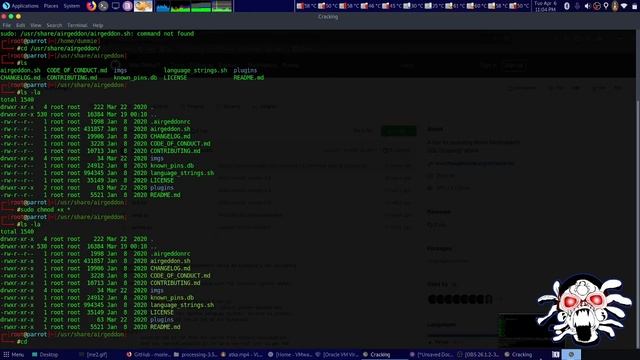Click 'CHANGELOG.md' in the first ls -la listing
640x360 pixels.
(x=170, y=136)
